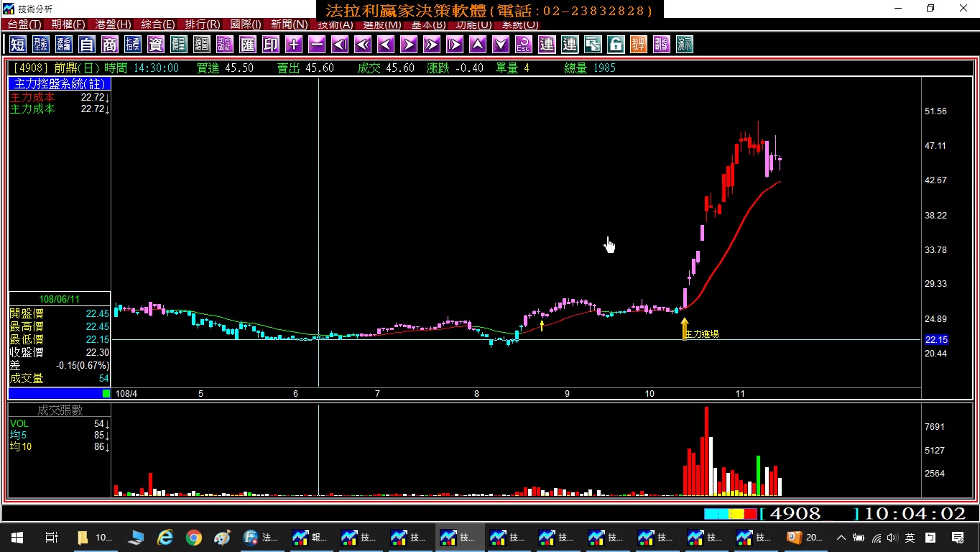
Task: Click the 繪圖 drawing toolbar icon
Action: (202, 45)
